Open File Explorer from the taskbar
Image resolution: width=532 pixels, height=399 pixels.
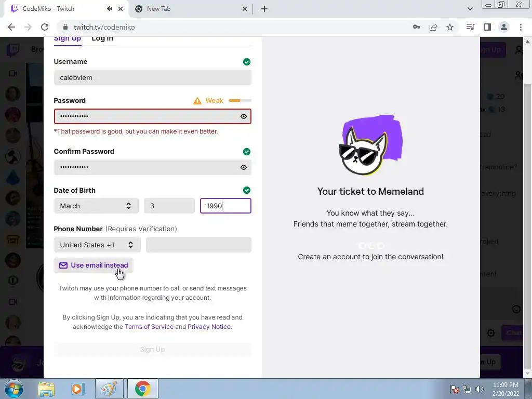click(x=46, y=389)
